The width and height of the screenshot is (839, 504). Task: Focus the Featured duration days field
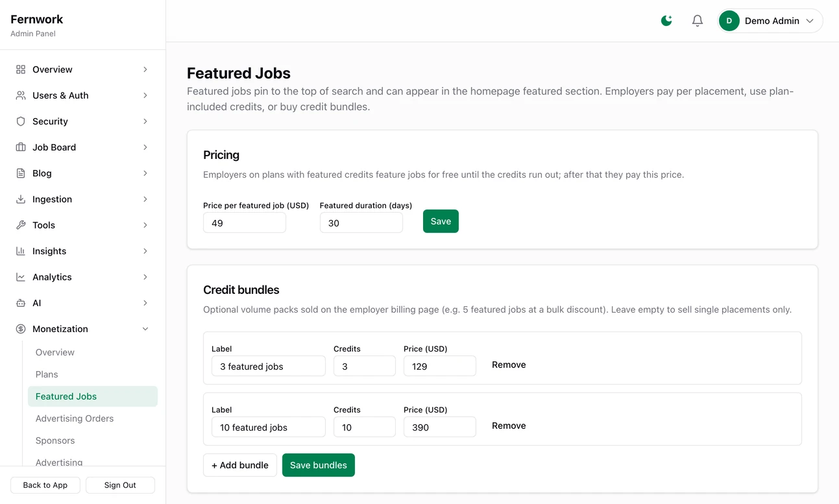361,223
